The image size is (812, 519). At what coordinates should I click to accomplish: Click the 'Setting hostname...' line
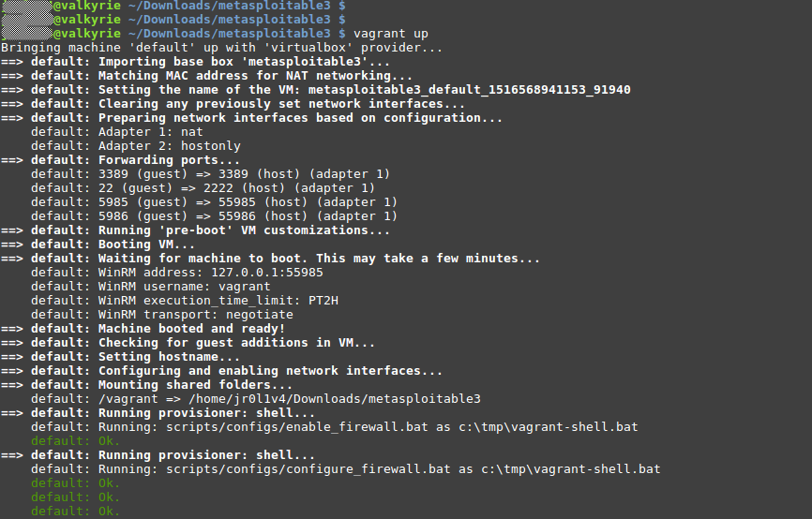point(170,357)
